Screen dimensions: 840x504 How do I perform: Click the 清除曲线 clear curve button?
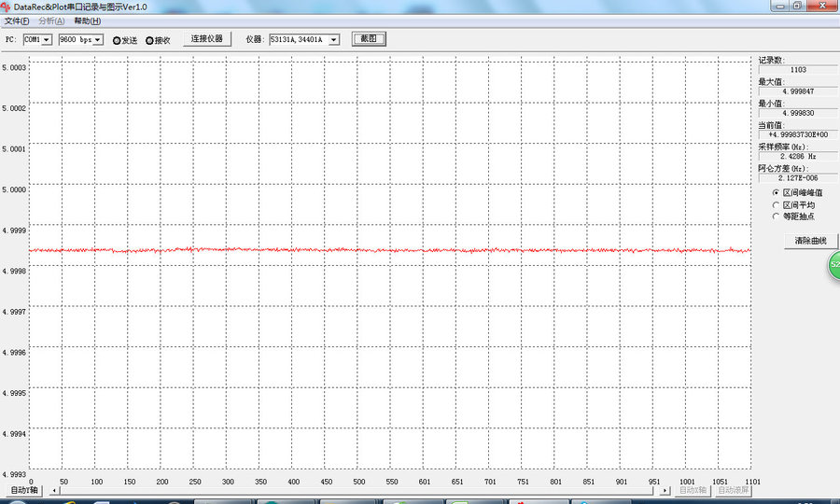click(x=810, y=241)
